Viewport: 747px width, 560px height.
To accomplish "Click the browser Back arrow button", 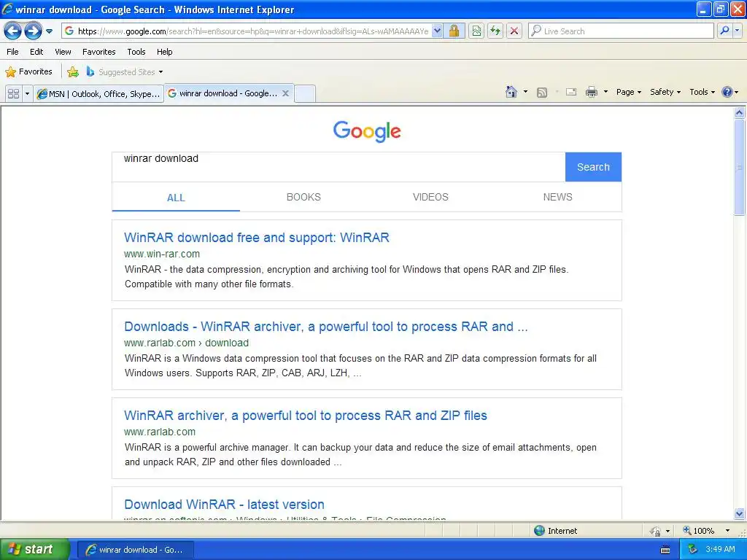I will pos(13,31).
